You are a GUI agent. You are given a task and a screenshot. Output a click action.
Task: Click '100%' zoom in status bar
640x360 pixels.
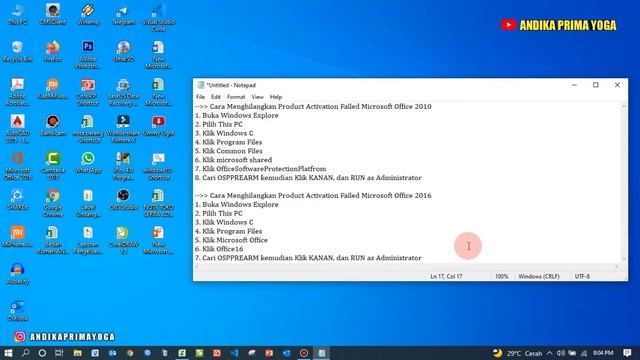click(502, 276)
